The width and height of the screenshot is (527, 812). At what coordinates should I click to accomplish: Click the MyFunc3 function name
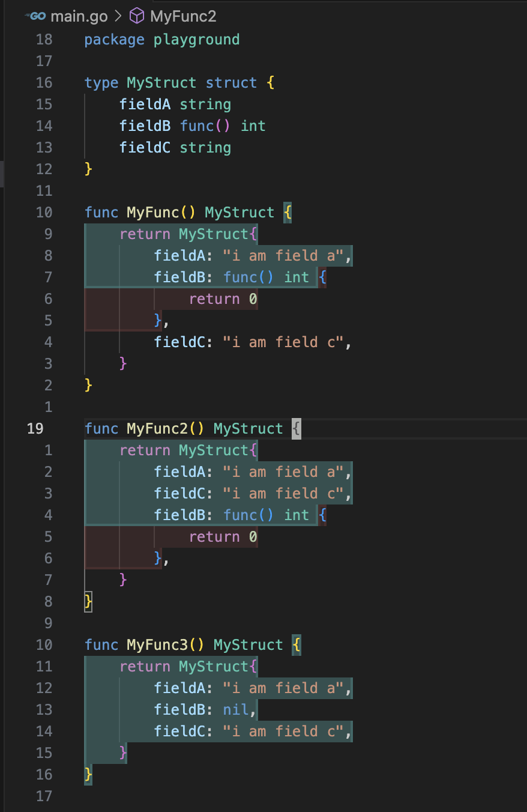157,645
